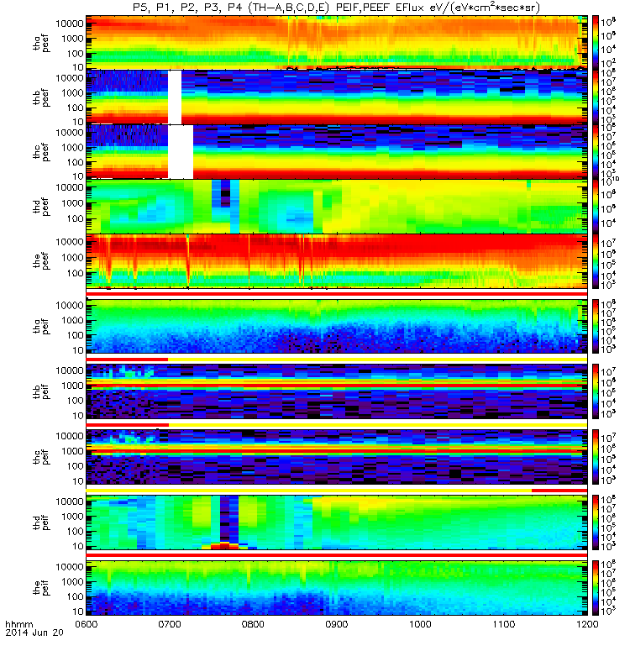This screenshot has height=672, width=630.
Task: Click the plot title mentioning PEIF,PEEF EFlux
Action: click(x=337, y=8)
